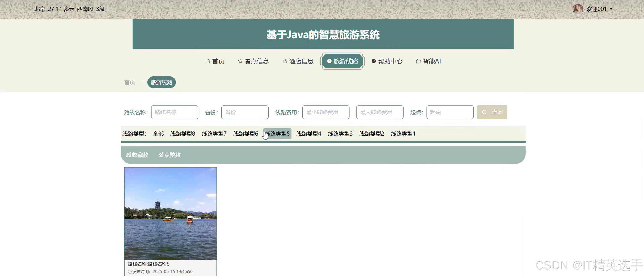The height and width of the screenshot is (276, 644).
Task: Click the star icon next to 景点信息
Action: [240, 61]
